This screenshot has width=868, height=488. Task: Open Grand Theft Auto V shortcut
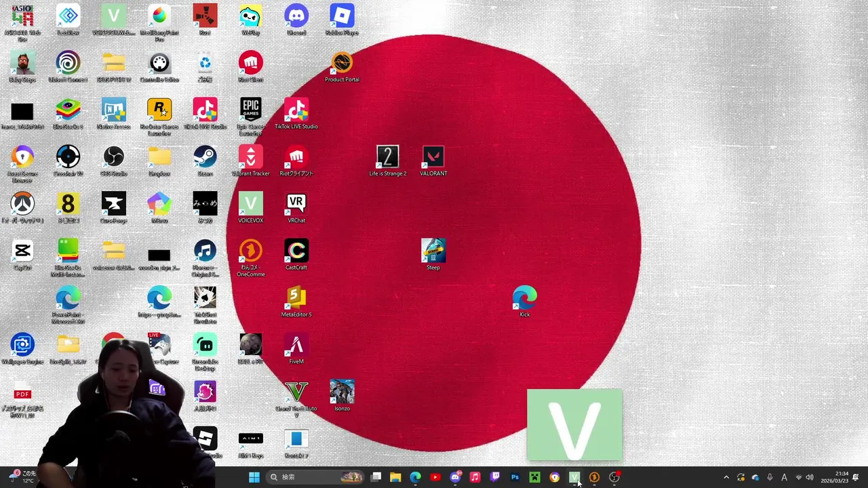click(x=296, y=399)
